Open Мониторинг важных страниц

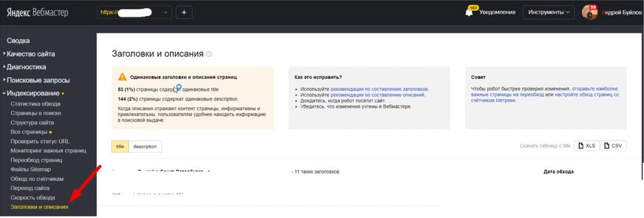pos(48,151)
